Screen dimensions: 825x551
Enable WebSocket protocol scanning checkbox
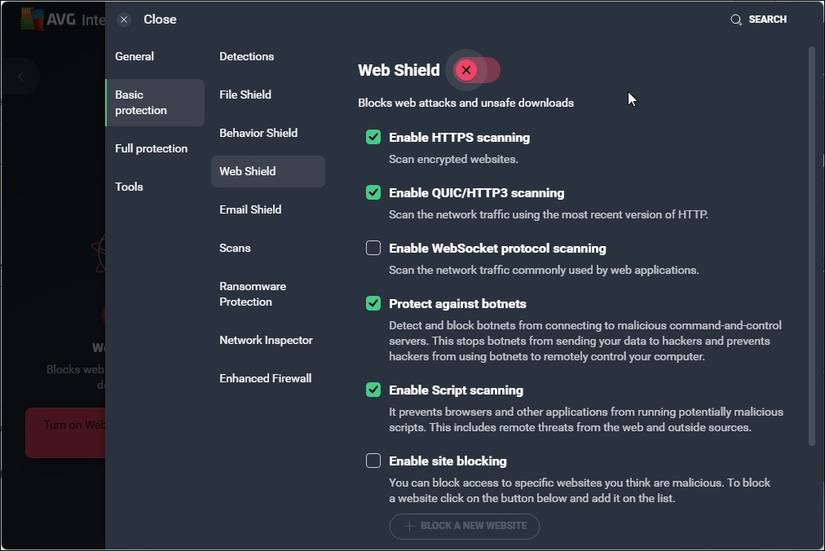[x=373, y=248]
